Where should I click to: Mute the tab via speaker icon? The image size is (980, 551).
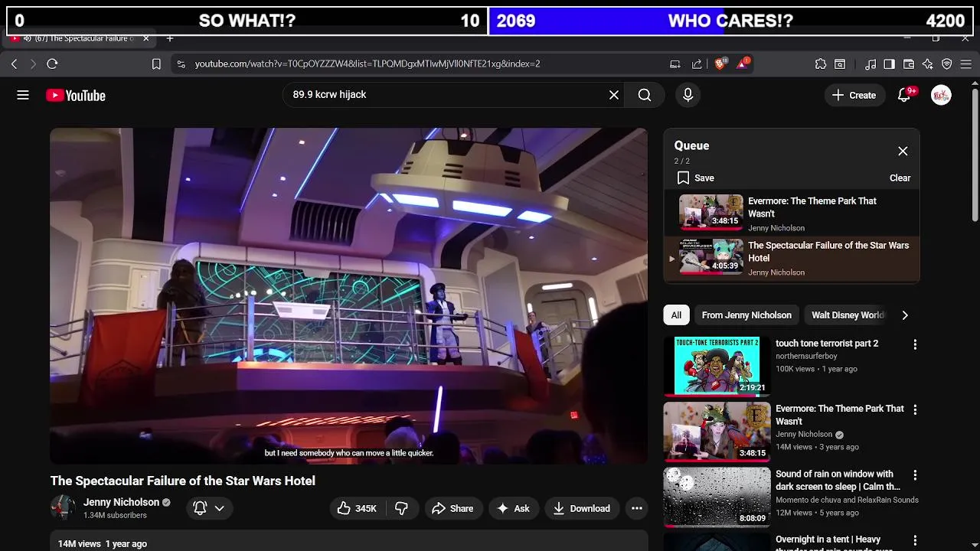(27, 38)
